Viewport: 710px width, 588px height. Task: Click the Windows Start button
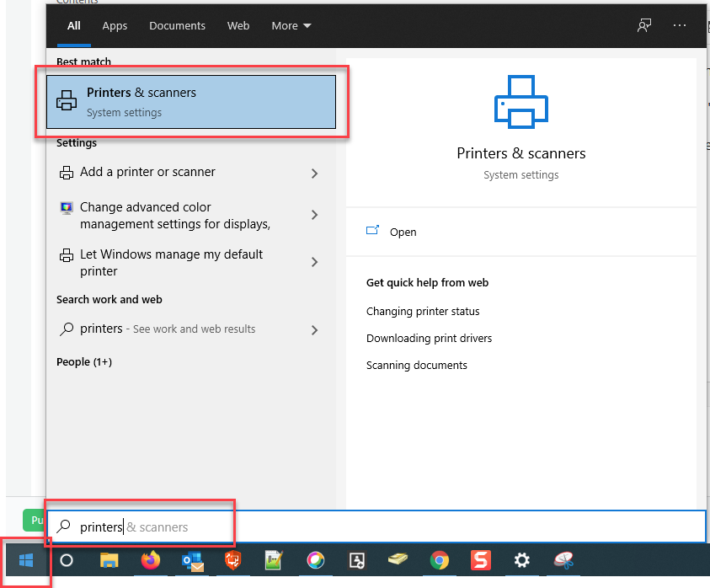pos(25,560)
